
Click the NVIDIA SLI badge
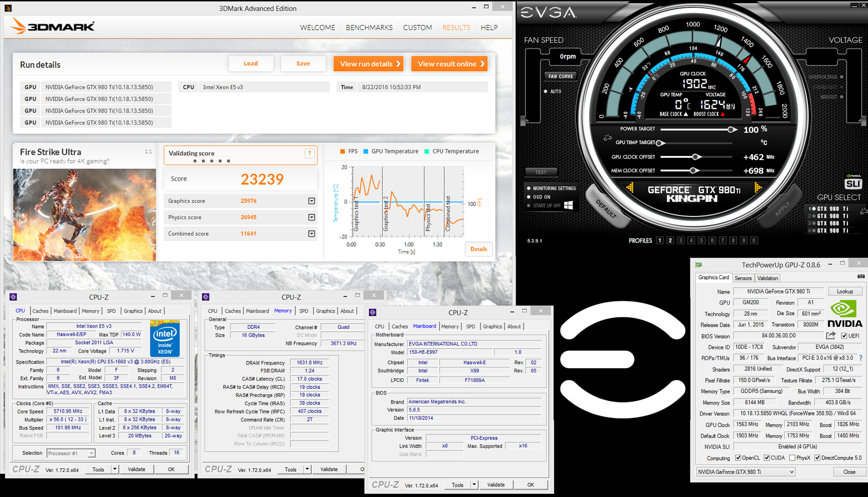pyautogui.click(x=853, y=182)
